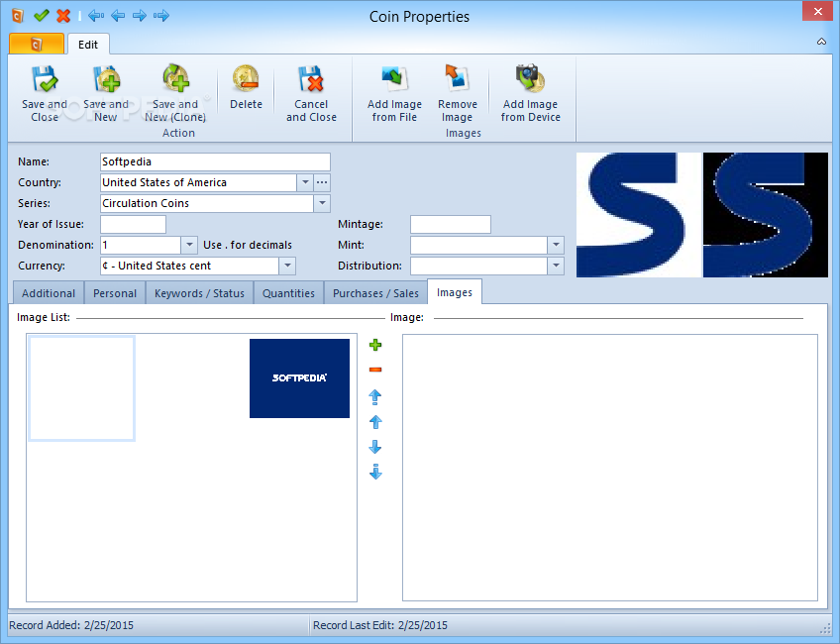Click the Delete coin icon
The width and height of the screenshot is (840, 644).
(x=246, y=78)
